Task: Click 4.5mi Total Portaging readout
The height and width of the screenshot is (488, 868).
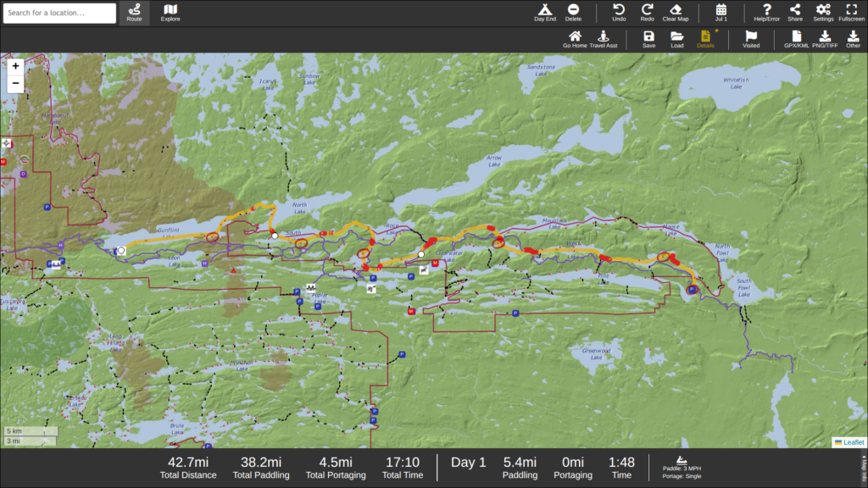Action: pos(336,468)
